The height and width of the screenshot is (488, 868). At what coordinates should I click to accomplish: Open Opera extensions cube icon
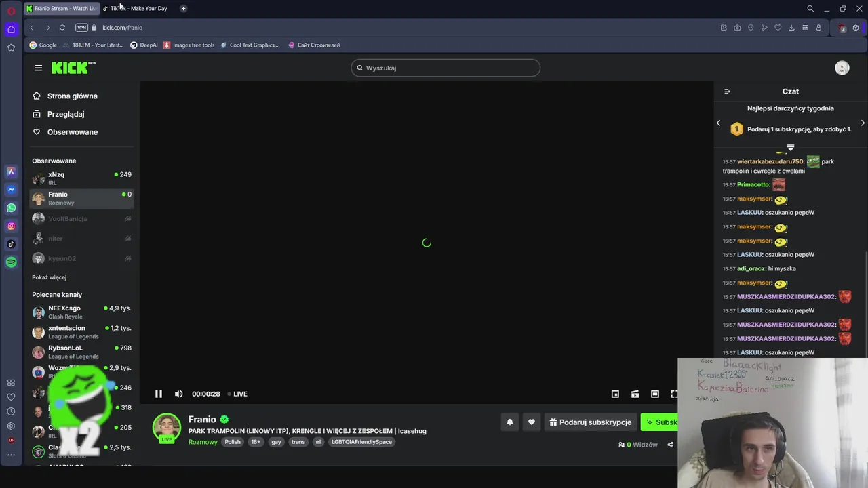pos(856,28)
